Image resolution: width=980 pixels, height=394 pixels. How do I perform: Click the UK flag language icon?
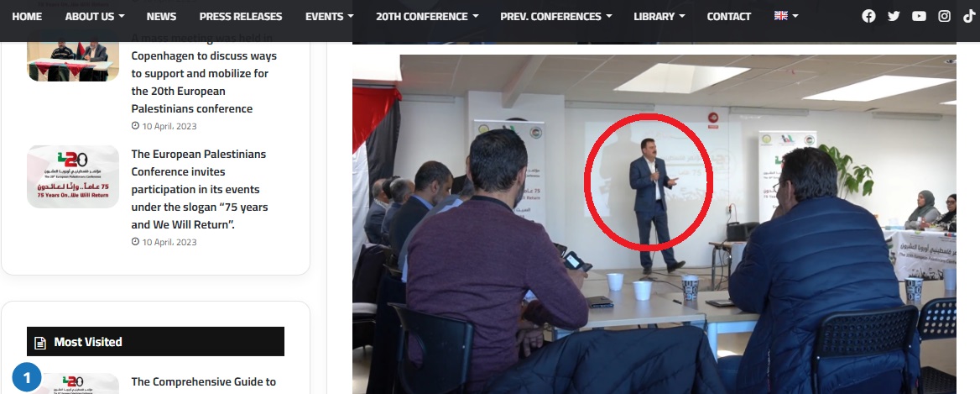(x=780, y=16)
